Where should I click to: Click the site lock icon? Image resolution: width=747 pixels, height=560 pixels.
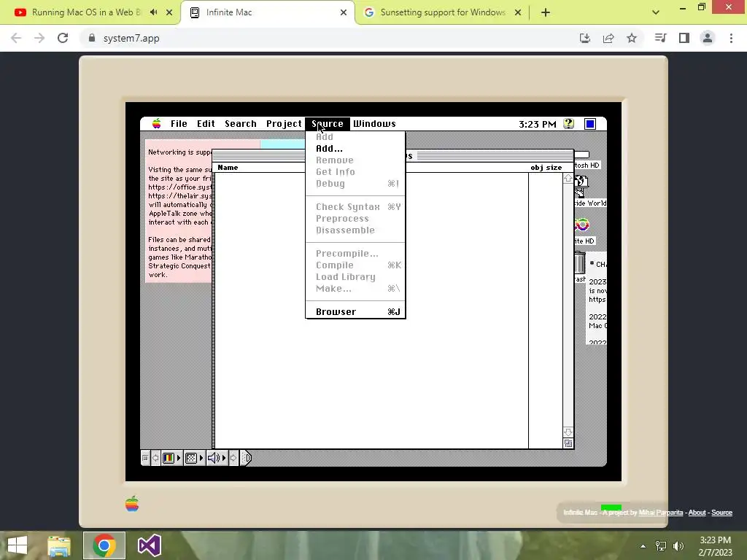(91, 38)
